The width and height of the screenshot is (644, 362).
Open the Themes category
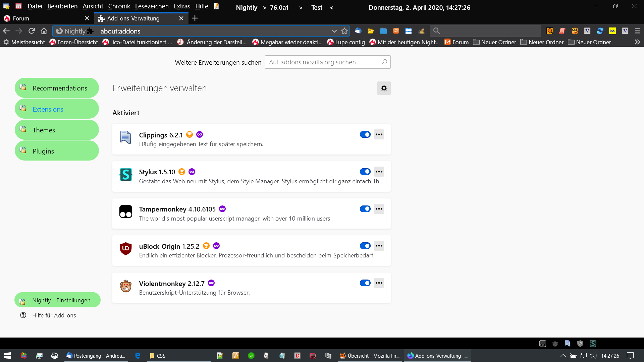[57, 130]
